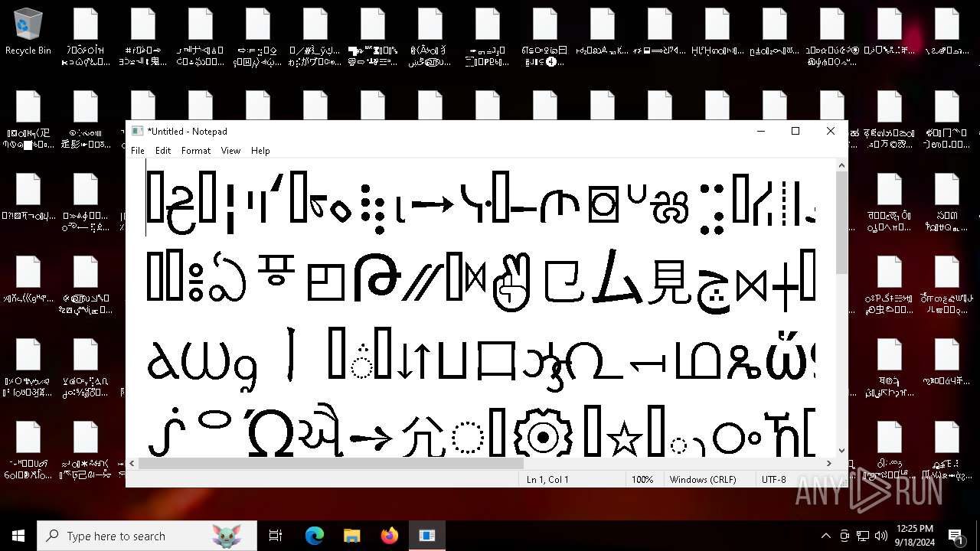Click the vertical scrollbar up arrow in Notepad
The height and width of the screenshot is (551, 980).
click(841, 165)
